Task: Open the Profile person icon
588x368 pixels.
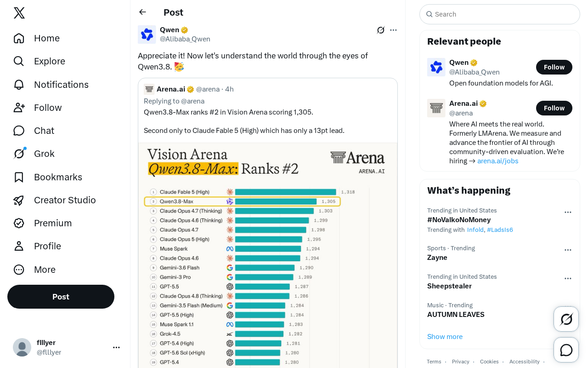Action: pyautogui.click(x=19, y=246)
